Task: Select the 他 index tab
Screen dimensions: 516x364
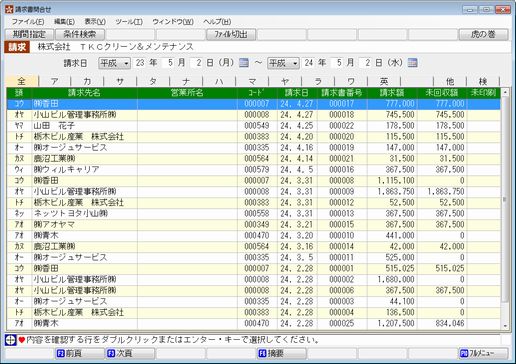Action: click(x=450, y=81)
